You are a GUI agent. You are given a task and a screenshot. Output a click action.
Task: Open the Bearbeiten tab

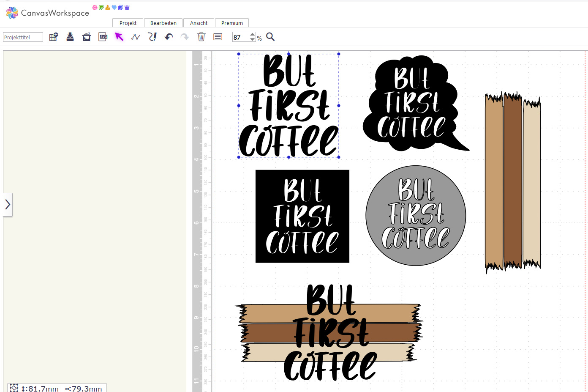point(163,23)
